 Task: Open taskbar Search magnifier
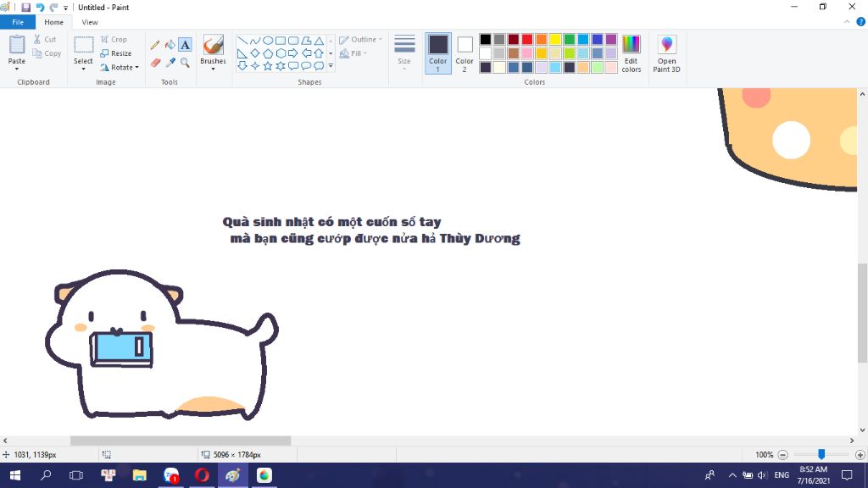click(46, 475)
